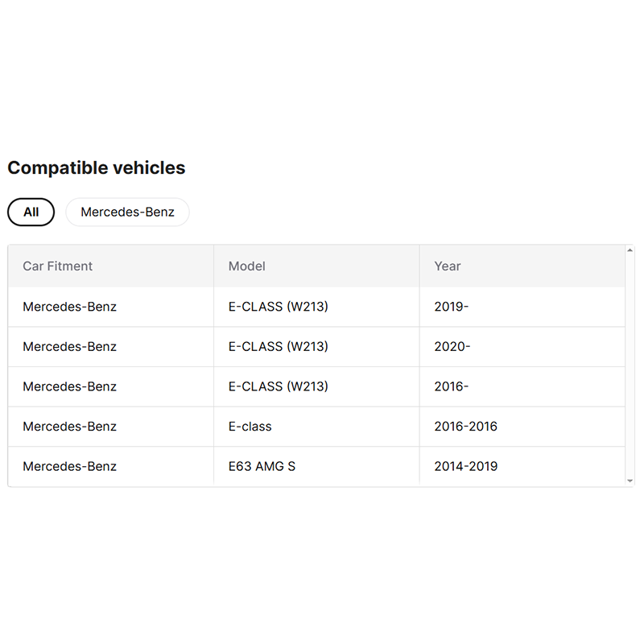Viewport: 644px width, 644px height.
Task: Select the year range 2016-2016
Action: (x=466, y=427)
